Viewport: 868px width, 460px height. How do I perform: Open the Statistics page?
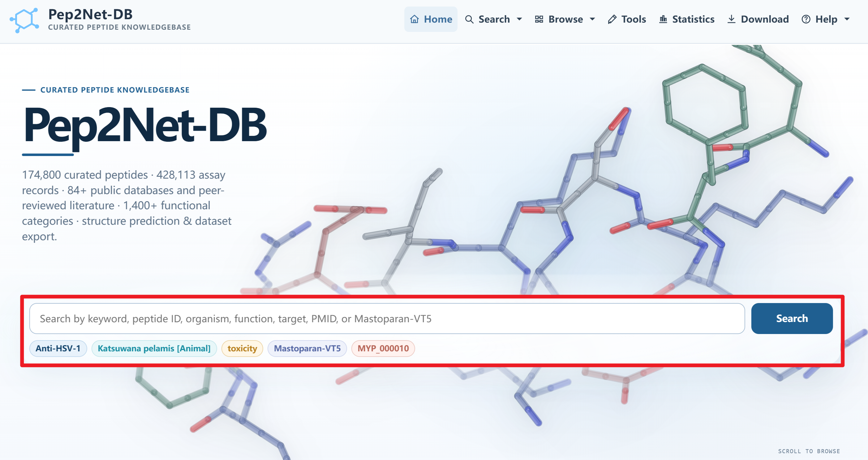click(x=687, y=19)
